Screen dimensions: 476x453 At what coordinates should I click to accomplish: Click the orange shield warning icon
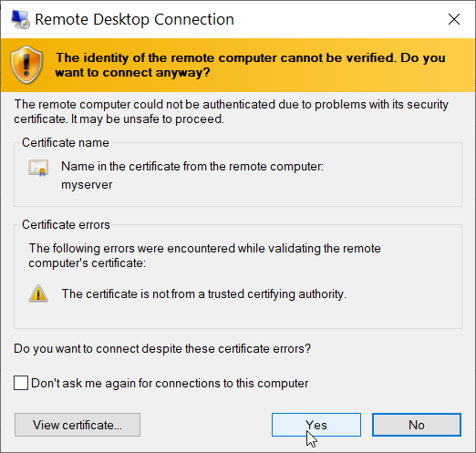(x=26, y=65)
